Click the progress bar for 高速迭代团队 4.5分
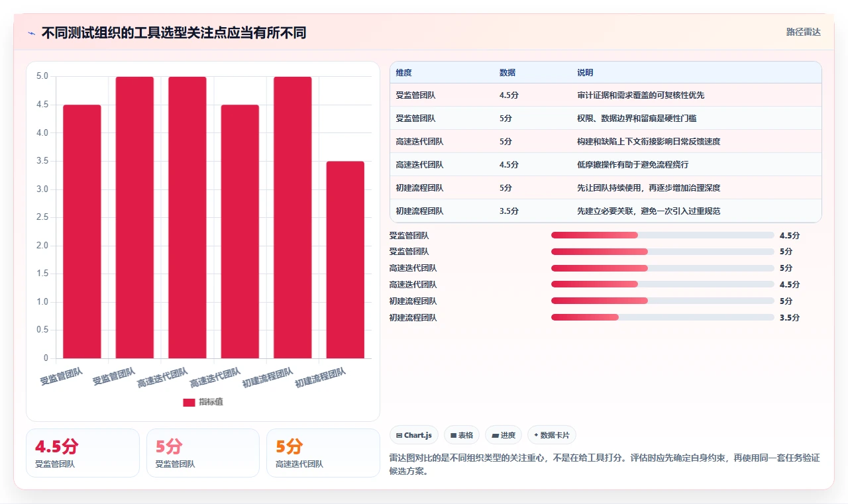This screenshot has width=848, height=504. pyautogui.click(x=662, y=284)
